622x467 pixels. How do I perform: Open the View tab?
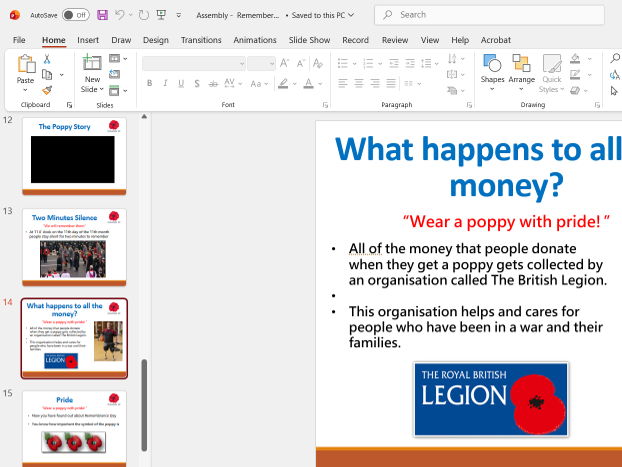(430, 40)
